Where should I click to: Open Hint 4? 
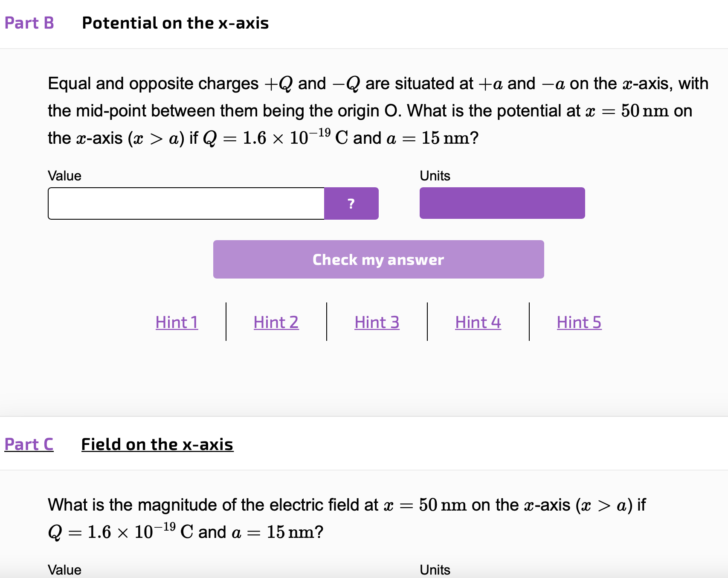[x=478, y=322]
